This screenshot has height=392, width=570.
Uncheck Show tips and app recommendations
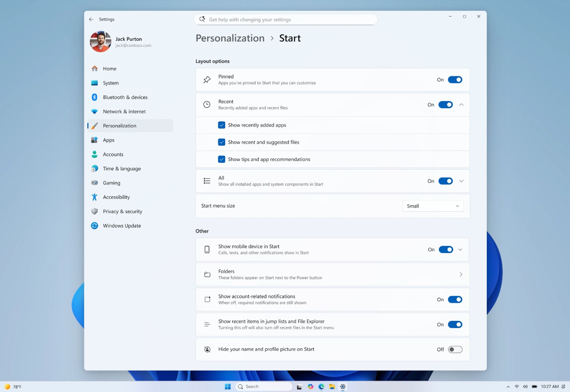(x=222, y=159)
